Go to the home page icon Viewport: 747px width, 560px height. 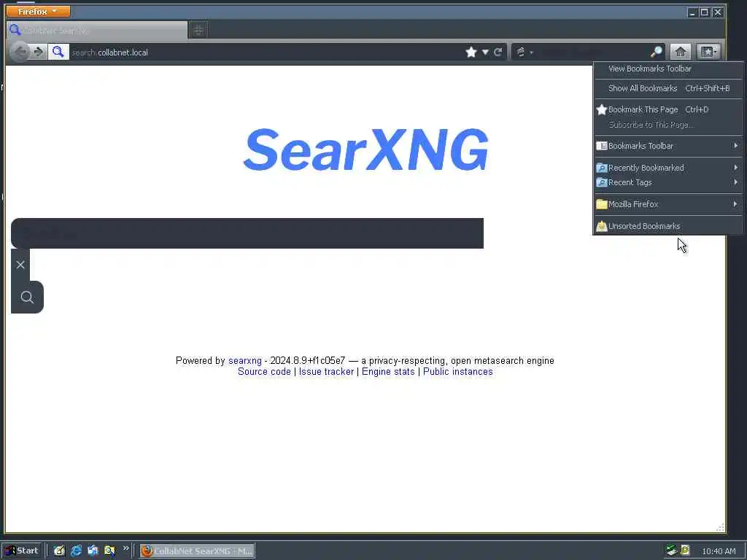tap(681, 52)
